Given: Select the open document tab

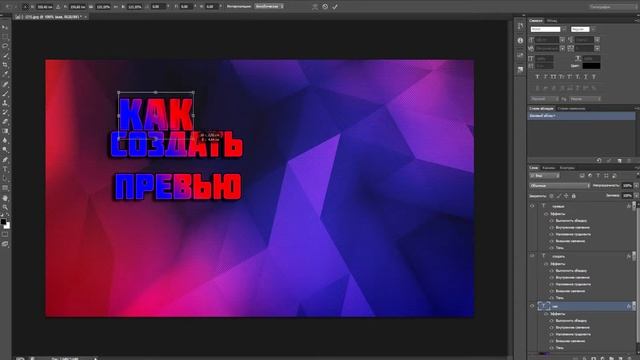Looking at the screenshot, I should [51, 17].
